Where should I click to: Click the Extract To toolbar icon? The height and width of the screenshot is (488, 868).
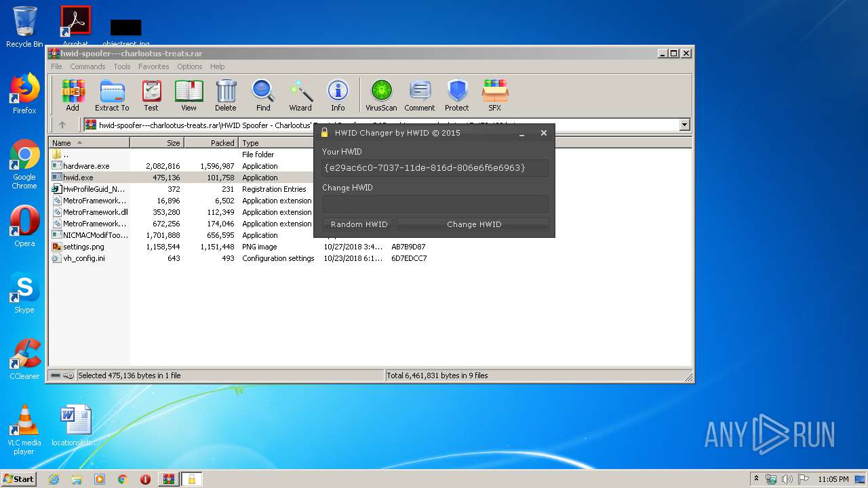point(112,95)
